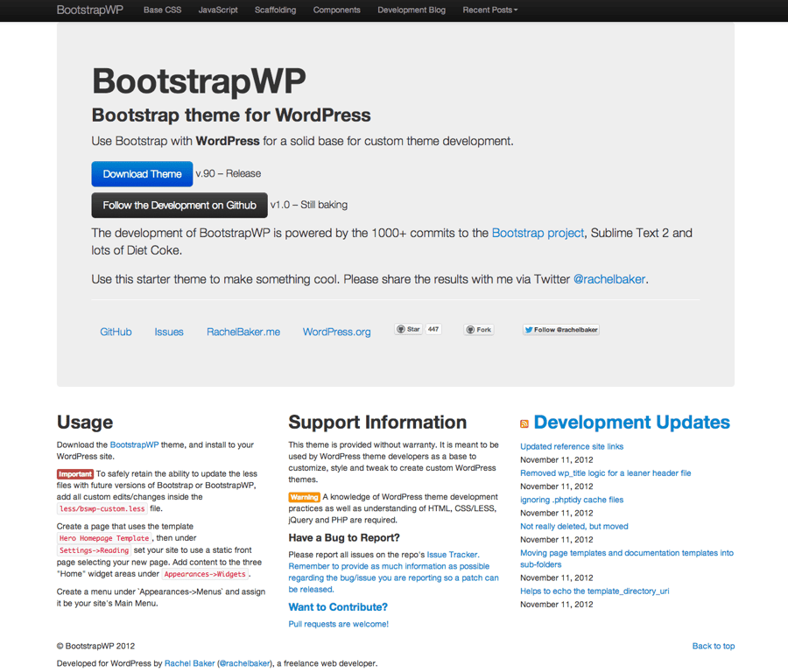Open Updated reference site links post

[572, 446]
